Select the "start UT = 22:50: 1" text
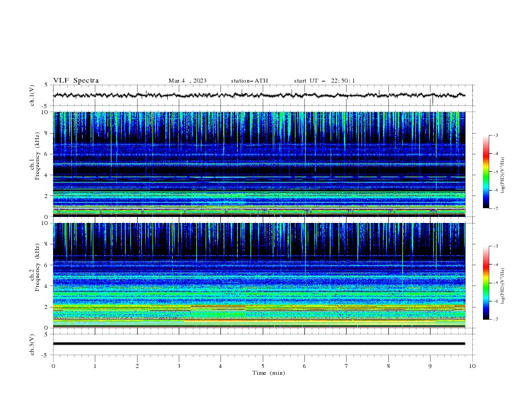 tap(324, 81)
